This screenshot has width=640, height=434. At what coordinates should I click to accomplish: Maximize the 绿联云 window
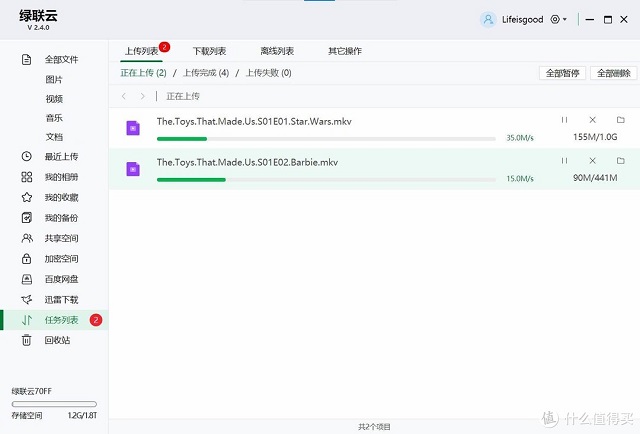608,19
